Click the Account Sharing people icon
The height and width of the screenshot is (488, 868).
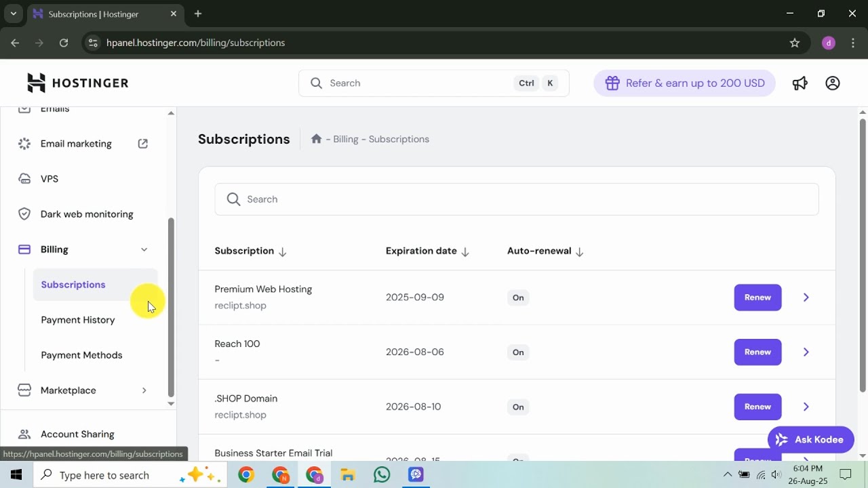(x=24, y=434)
